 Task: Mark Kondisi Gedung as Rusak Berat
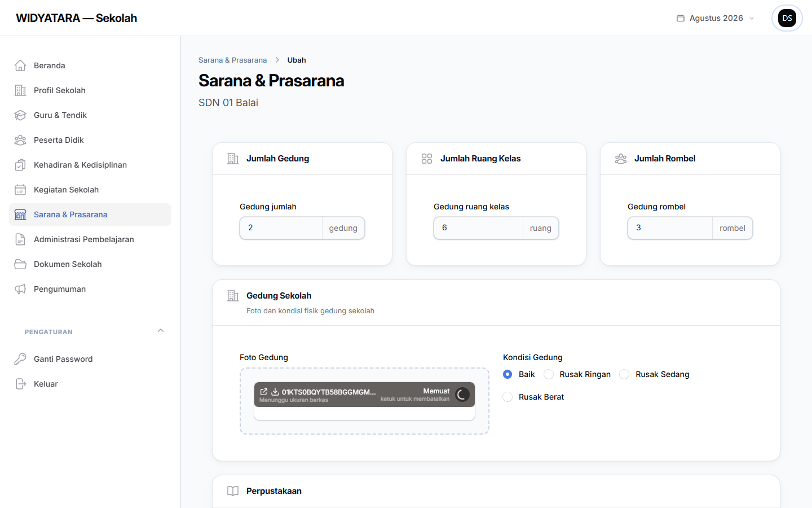[x=507, y=397]
